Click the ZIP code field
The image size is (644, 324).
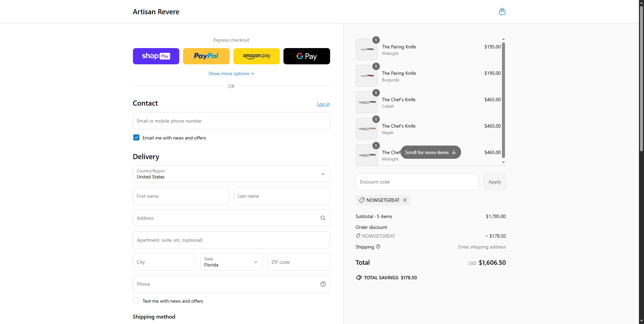tap(299, 262)
